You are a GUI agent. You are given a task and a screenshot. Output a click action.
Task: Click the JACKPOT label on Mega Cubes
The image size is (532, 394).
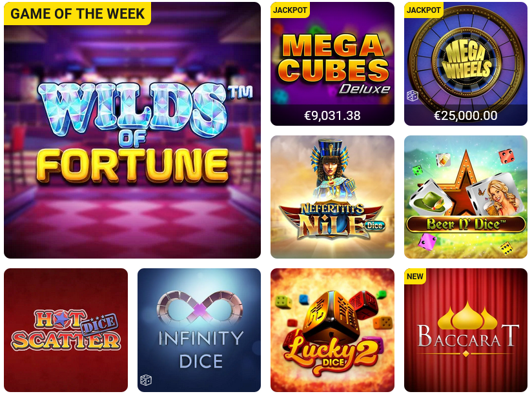[x=290, y=10]
